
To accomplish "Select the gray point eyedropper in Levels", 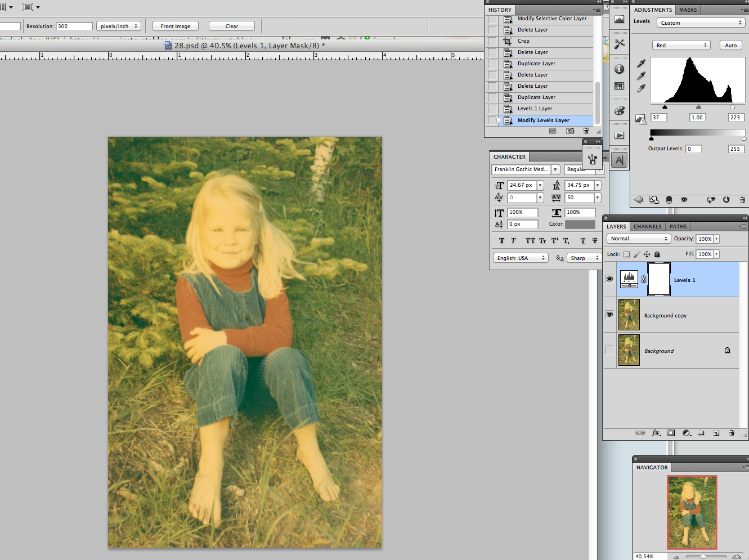I will point(641,76).
